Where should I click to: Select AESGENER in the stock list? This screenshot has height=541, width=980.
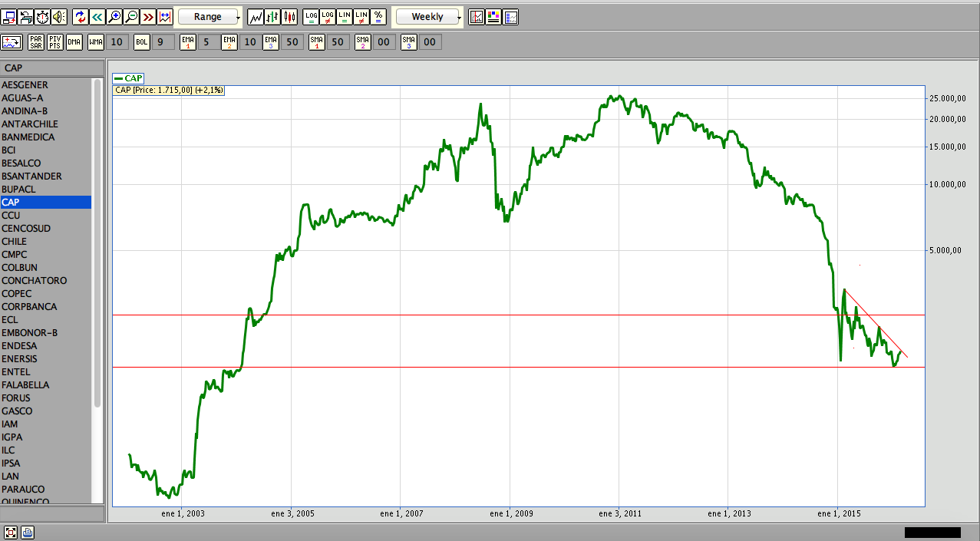pyautogui.click(x=46, y=85)
